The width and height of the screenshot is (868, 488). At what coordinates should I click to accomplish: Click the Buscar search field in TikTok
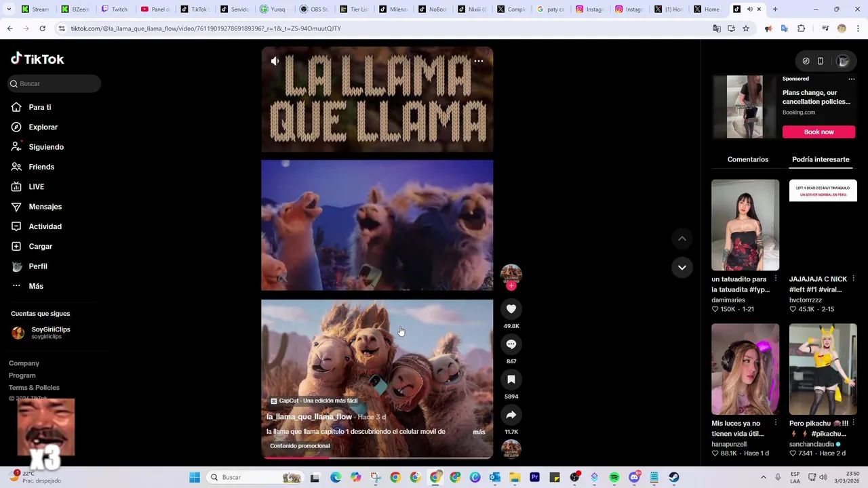pyautogui.click(x=54, y=83)
